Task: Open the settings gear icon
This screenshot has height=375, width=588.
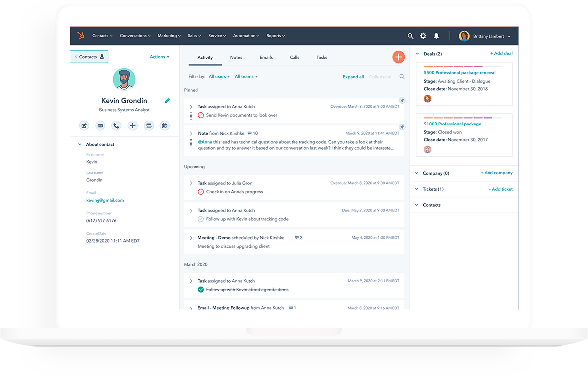Action: pyautogui.click(x=423, y=36)
